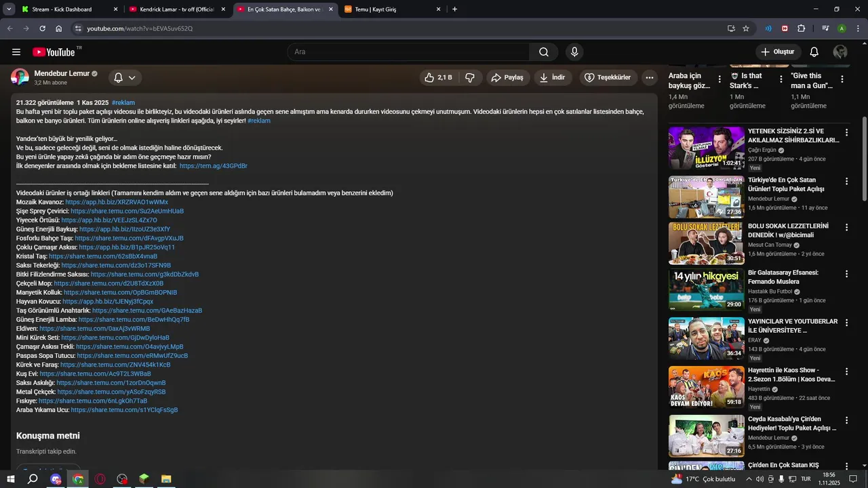Open Türkiye'de En Çok Satan Ürünler video title

click(x=787, y=184)
